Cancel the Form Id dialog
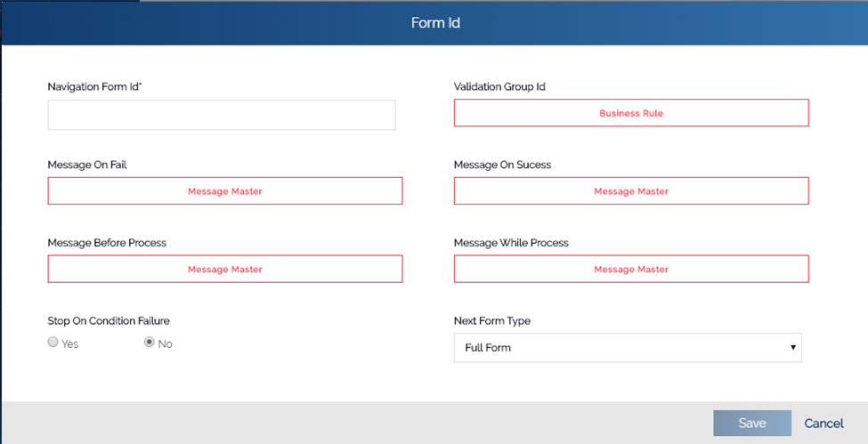This screenshot has height=444, width=868. (823, 424)
